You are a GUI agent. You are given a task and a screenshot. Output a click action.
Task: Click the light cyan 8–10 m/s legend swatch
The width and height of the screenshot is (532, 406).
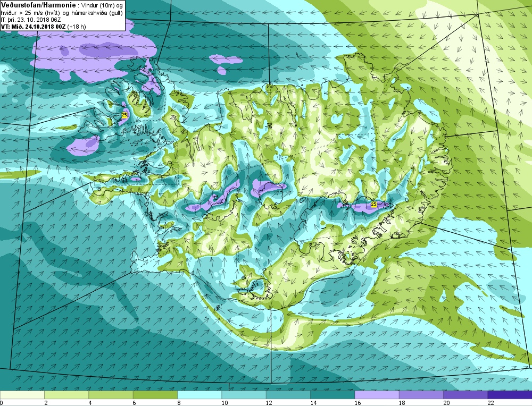click(199, 394)
